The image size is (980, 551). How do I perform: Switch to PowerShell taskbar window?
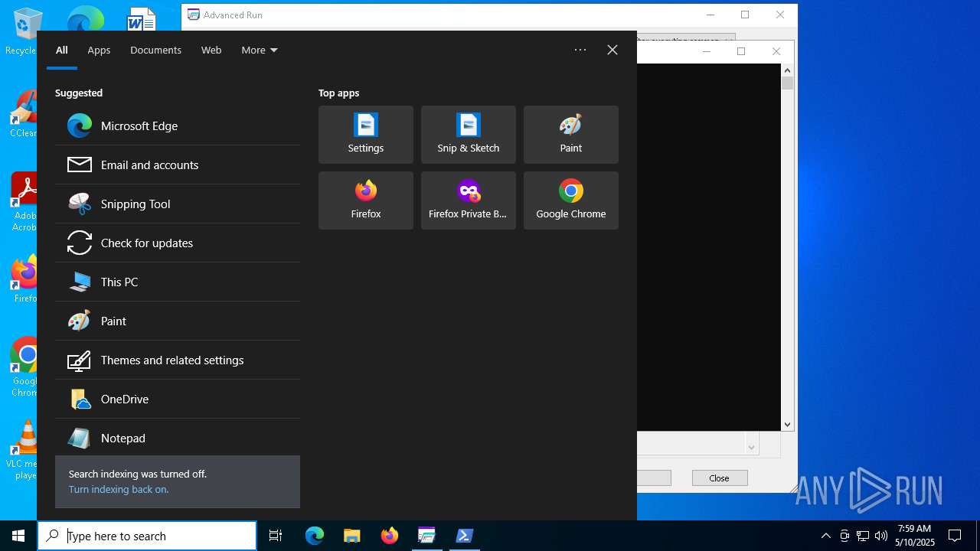(465, 536)
